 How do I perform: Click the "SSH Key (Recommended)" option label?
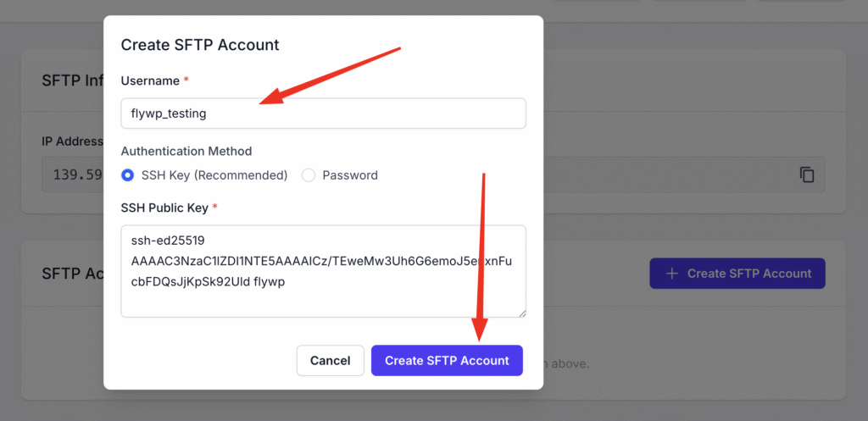[x=214, y=175]
